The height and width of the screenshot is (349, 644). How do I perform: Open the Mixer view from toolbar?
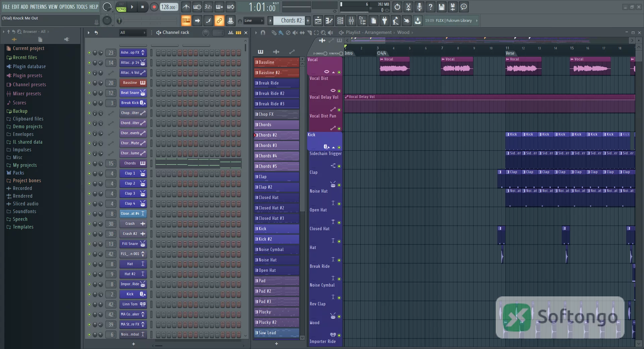tap(351, 21)
